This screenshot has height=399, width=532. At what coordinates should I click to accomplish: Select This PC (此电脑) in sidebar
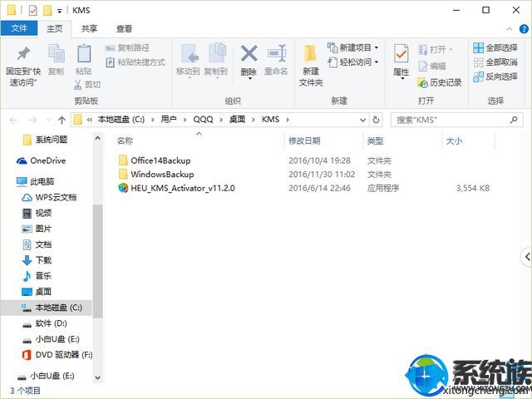(35, 181)
